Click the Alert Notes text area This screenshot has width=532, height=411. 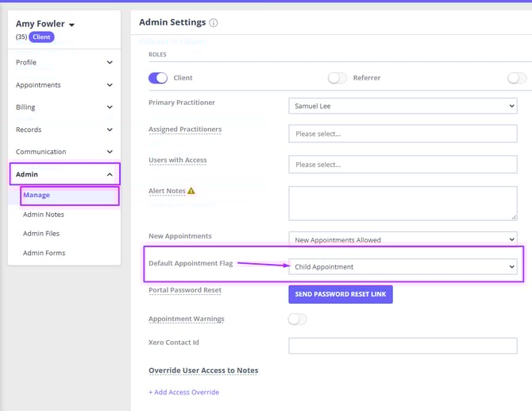pyautogui.click(x=403, y=203)
